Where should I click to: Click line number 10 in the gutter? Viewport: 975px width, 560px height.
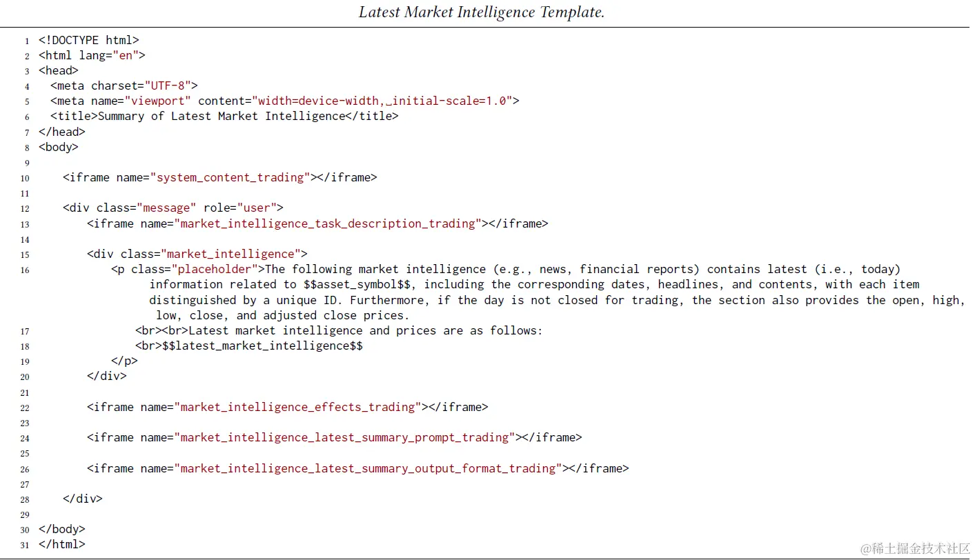(25, 178)
